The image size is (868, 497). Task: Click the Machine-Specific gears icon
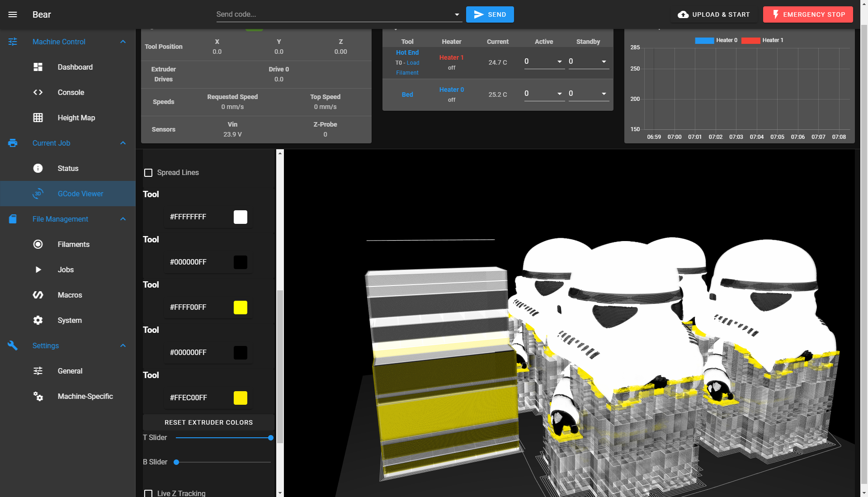pyautogui.click(x=38, y=396)
